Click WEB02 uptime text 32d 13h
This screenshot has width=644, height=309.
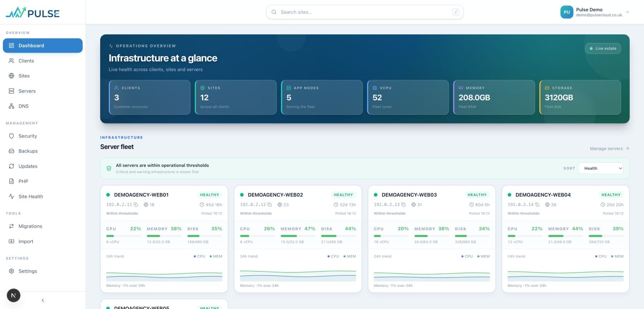pos(348,205)
